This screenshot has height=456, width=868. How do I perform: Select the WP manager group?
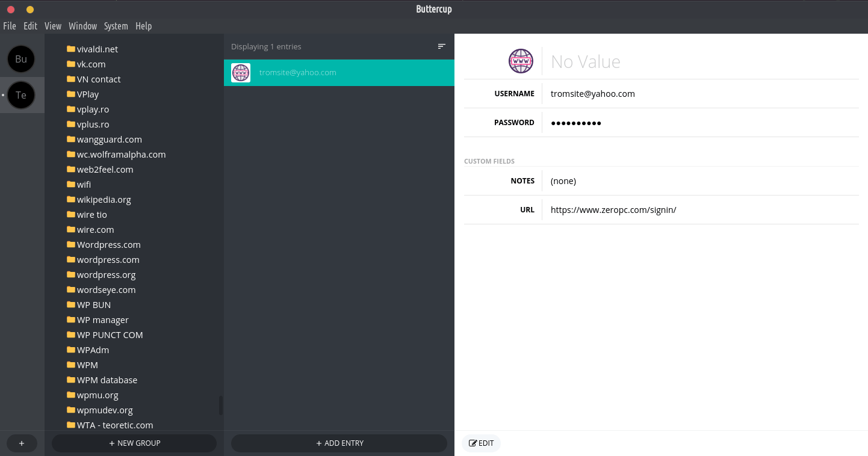tap(102, 320)
